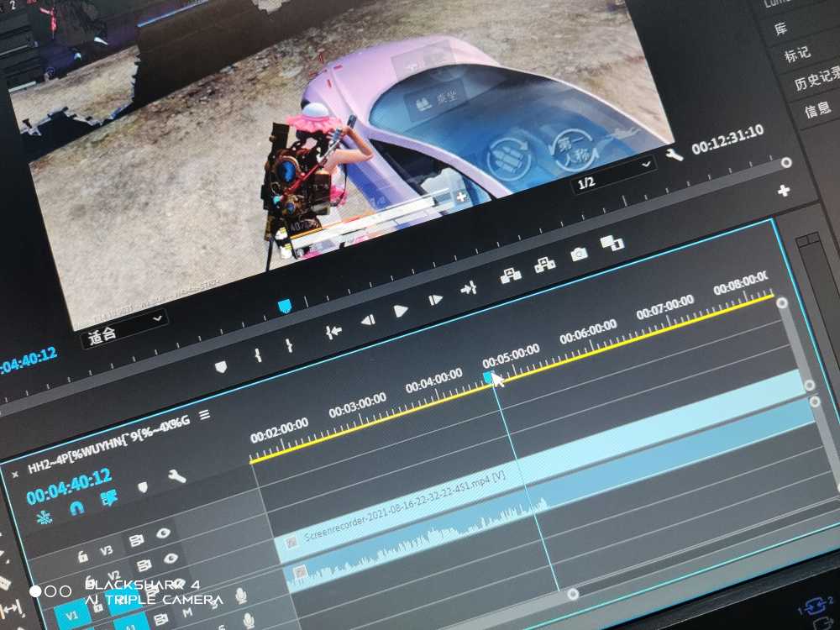Click the 00:07:00:00 ruler mark
The width and height of the screenshot is (840, 630).
[x=664, y=307]
